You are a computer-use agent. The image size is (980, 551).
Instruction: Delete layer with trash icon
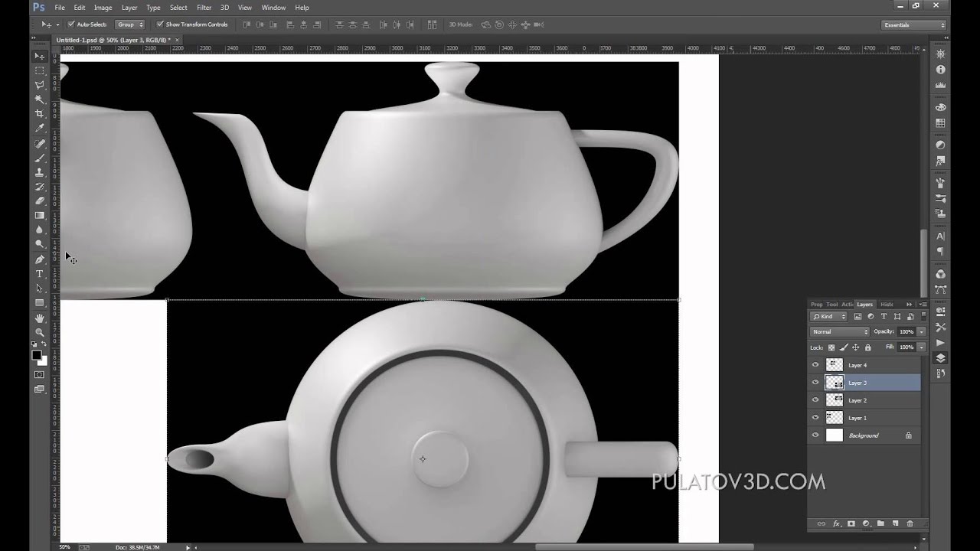click(910, 523)
